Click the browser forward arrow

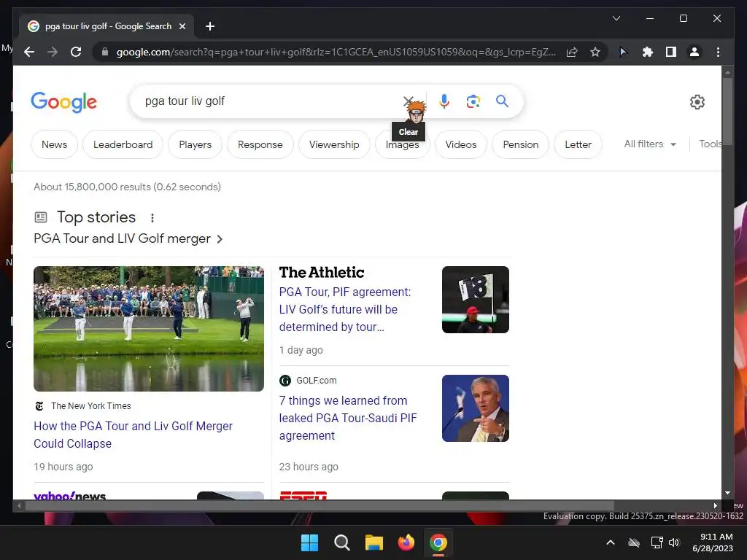(x=53, y=52)
